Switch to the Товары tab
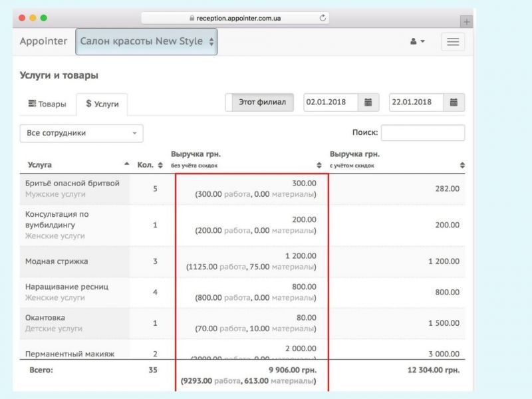This screenshot has height=399, width=532. [47, 104]
